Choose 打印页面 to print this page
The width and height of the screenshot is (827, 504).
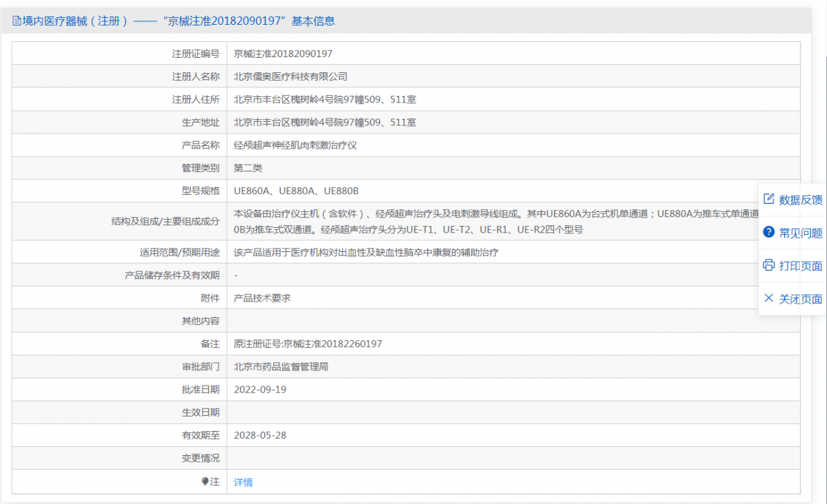(x=799, y=265)
